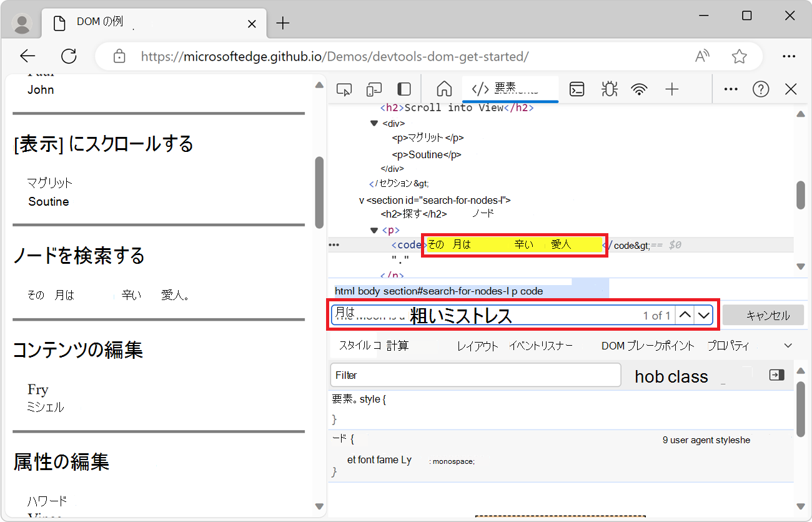Collapse the div node triangle in DOM tree
This screenshot has height=522, width=812.
pos(374,123)
